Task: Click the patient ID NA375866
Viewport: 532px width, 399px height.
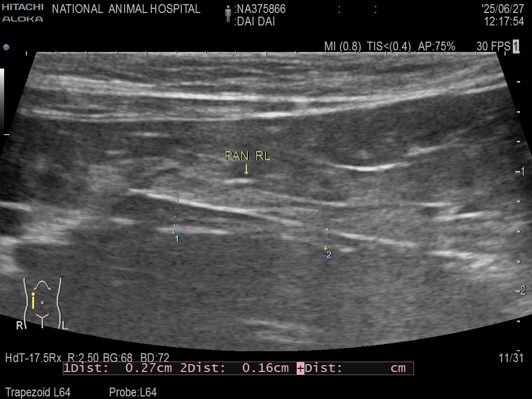Action: tap(260, 9)
